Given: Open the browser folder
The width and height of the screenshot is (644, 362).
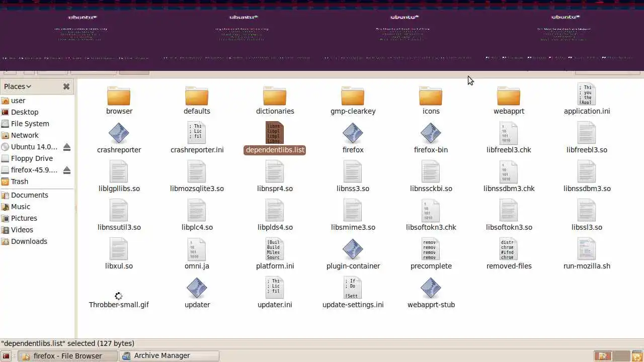Looking at the screenshot, I should (x=119, y=96).
